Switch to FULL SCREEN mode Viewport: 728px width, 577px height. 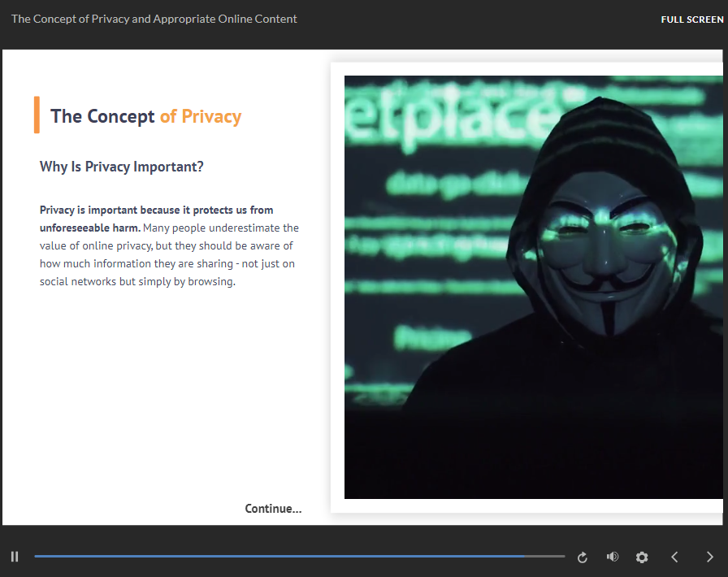(691, 20)
